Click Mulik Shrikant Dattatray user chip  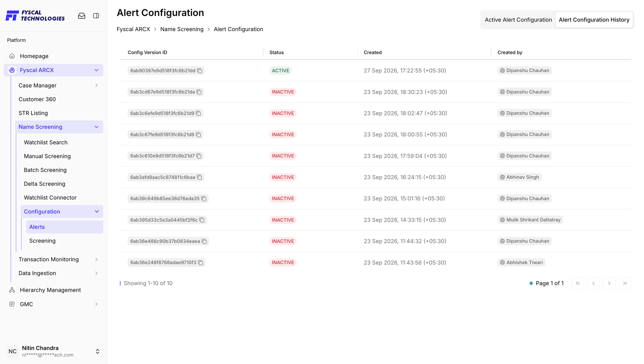pyautogui.click(x=530, y=220)
